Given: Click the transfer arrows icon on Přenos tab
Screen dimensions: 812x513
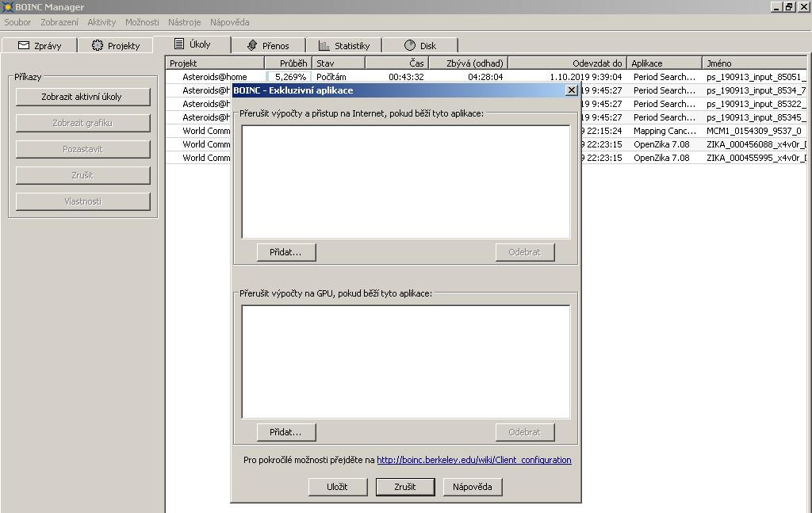Looking at the screenshot, I should click(252, 45).
